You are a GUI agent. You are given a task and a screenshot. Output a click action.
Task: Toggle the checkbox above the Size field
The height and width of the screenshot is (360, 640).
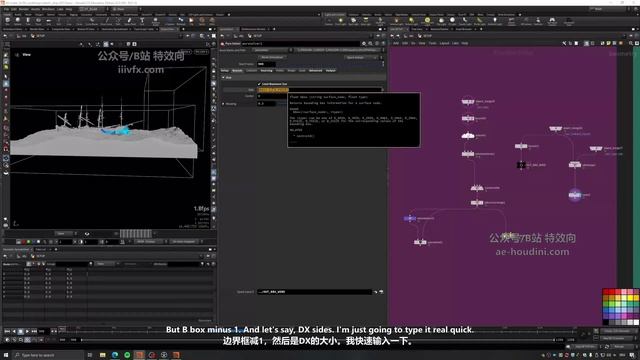click(x=259, y=84)
